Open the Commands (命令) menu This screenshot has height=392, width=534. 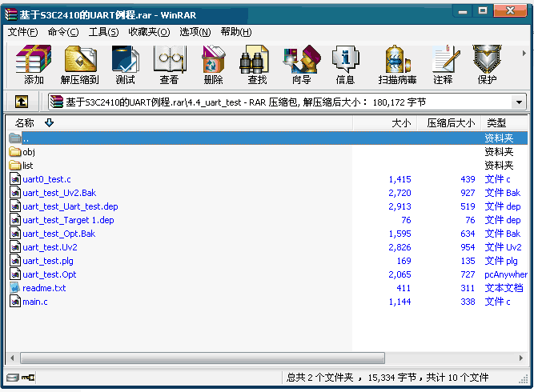pos(63,32)
